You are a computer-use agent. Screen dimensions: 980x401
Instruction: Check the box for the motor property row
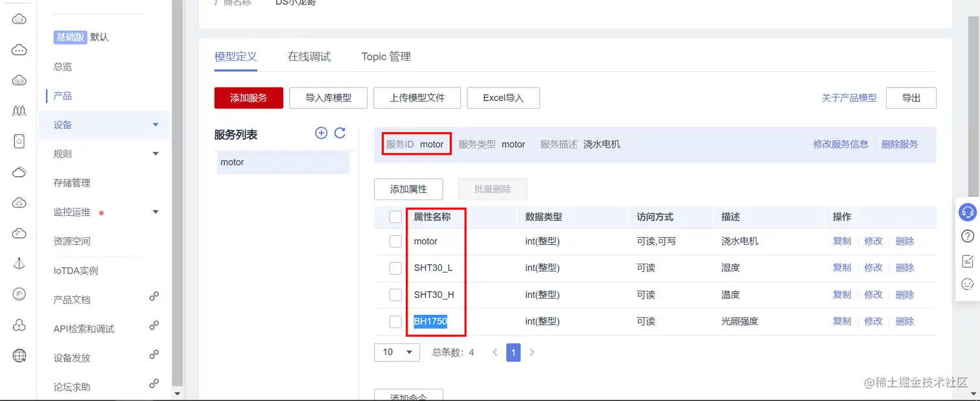click(395, 241)
